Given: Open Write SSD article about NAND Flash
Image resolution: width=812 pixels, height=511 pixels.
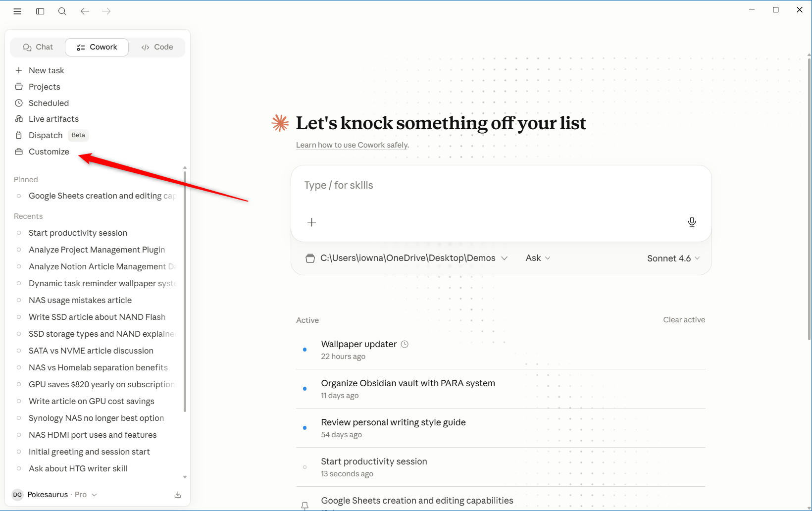Looking at the screenshot, I should tap(97, 317).
